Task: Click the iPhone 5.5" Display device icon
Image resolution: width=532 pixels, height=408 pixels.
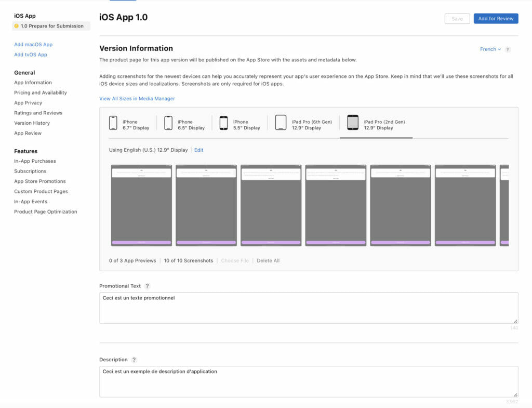Action: 223,123
